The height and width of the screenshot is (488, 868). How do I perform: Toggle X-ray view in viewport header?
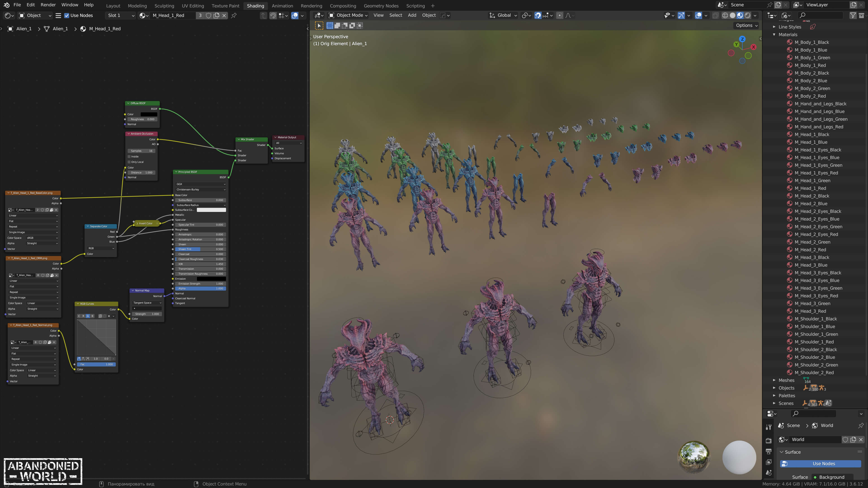point(715,15)
